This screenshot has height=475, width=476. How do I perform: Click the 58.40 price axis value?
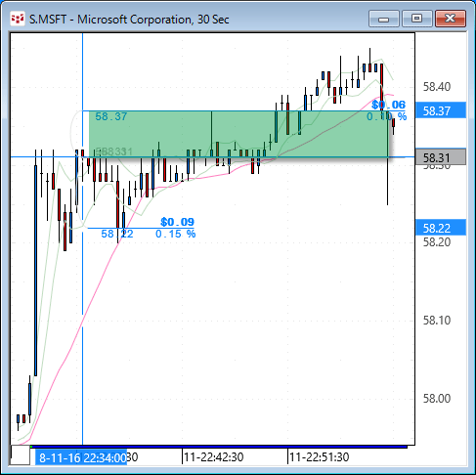(437, 87)
